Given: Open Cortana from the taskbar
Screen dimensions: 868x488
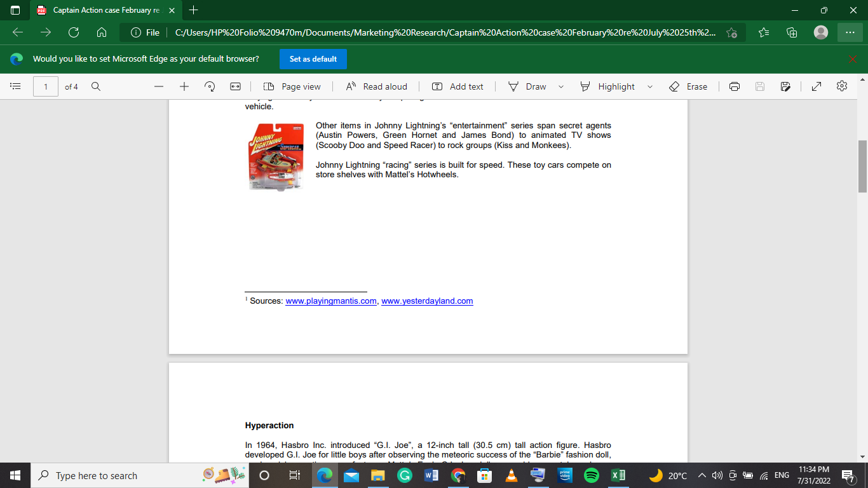Looking at the screenshot, I should coord(264,475).
